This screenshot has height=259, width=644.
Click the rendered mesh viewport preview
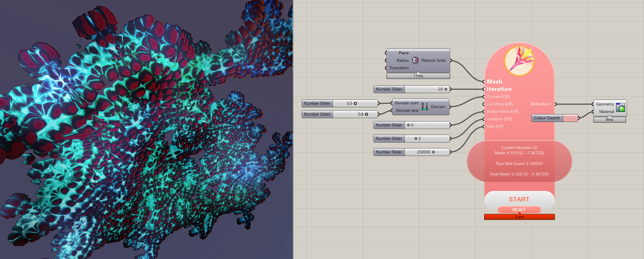pyautogui.click(x=146, y=129)
